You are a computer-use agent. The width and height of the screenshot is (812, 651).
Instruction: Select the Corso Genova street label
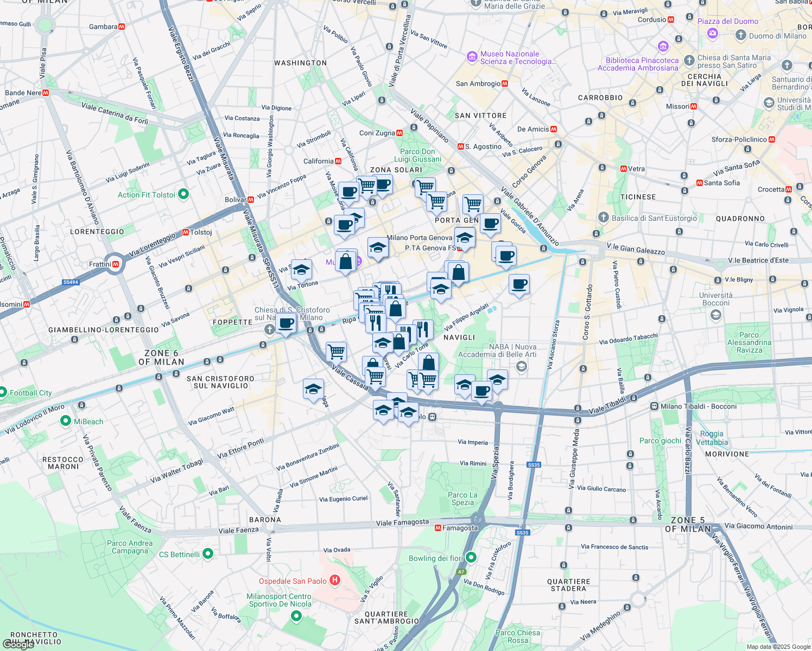(x=529, y=171)
